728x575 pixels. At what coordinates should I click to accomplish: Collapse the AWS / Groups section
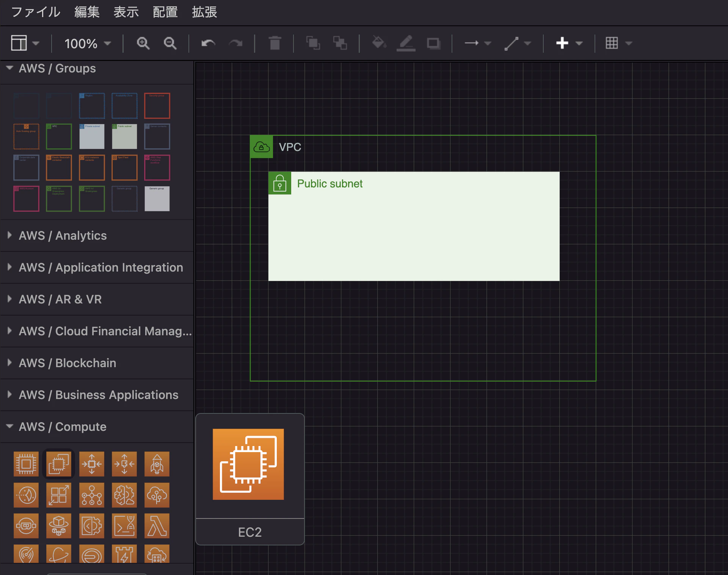coord(97,69)
